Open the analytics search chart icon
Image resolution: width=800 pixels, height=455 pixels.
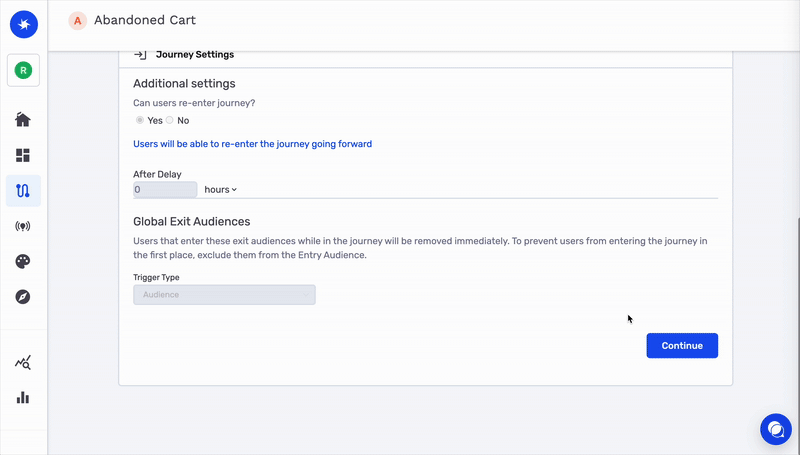click(x=23, y=363)
